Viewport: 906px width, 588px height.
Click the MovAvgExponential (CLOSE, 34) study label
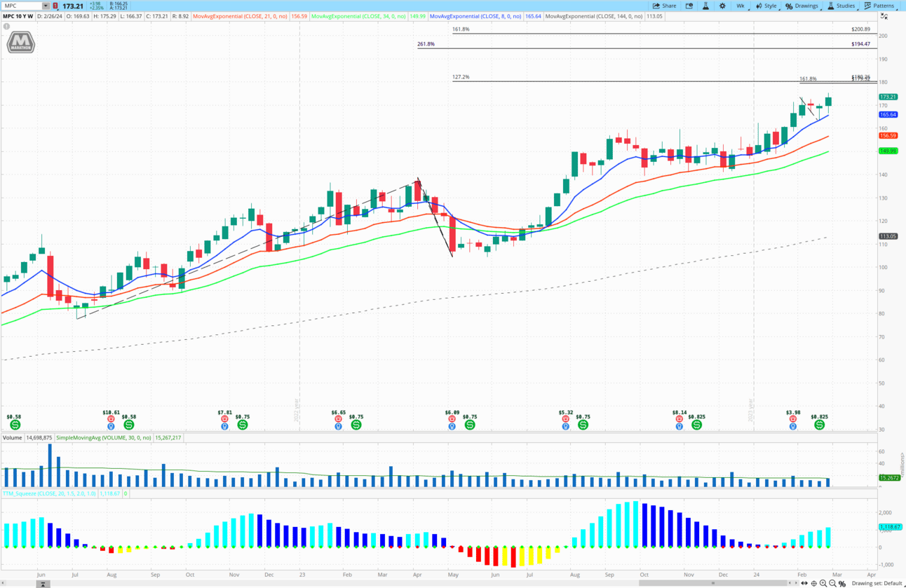tap(358, 15)
